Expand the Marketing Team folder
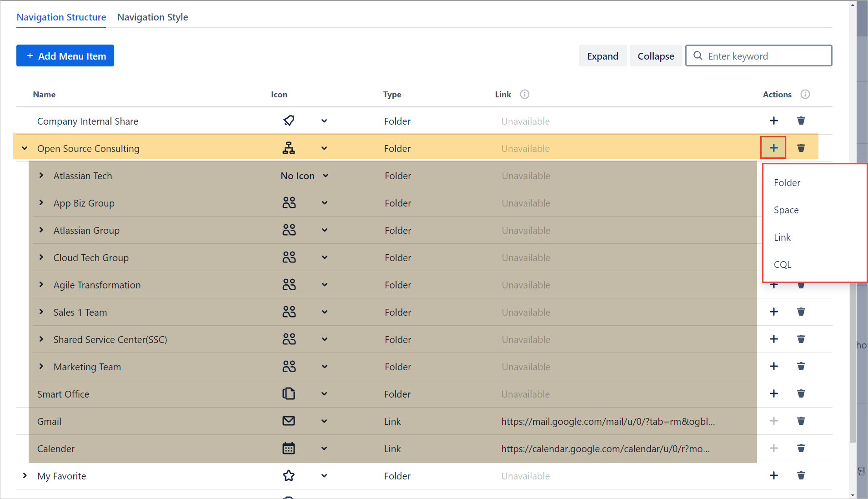Screen dimensions: 868x499 click(41, 367)
